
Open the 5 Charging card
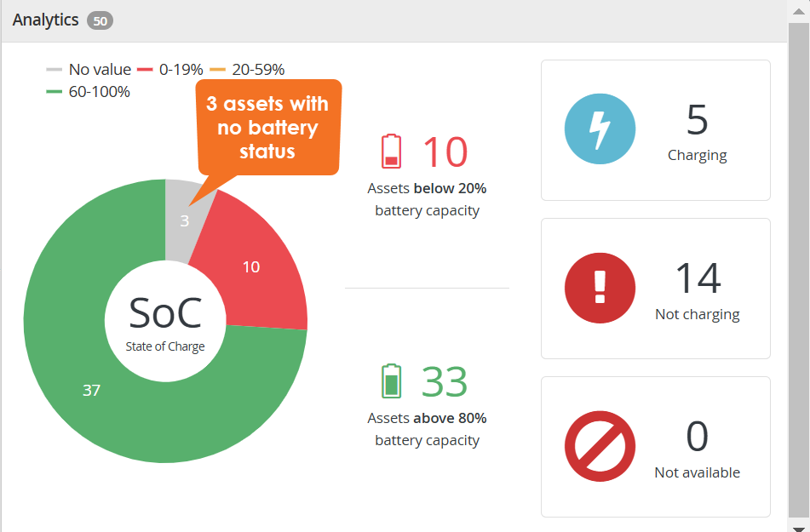(656, 130)
